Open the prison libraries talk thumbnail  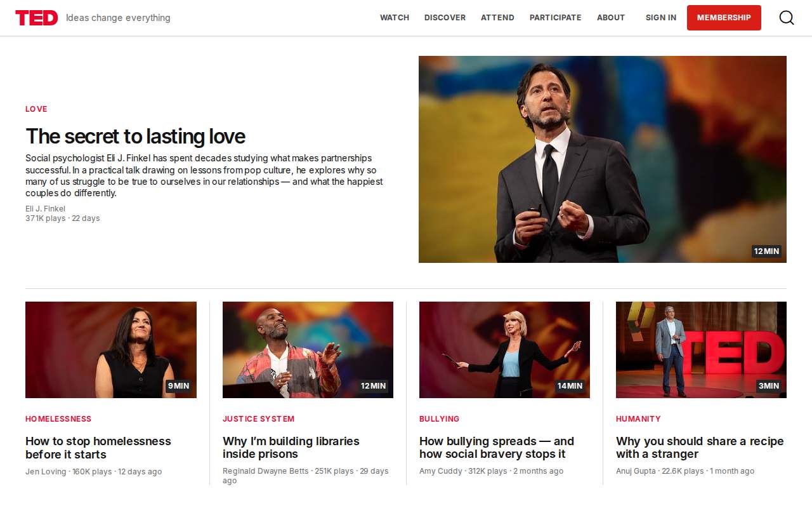pyautogui.click(x=308, y=350)
